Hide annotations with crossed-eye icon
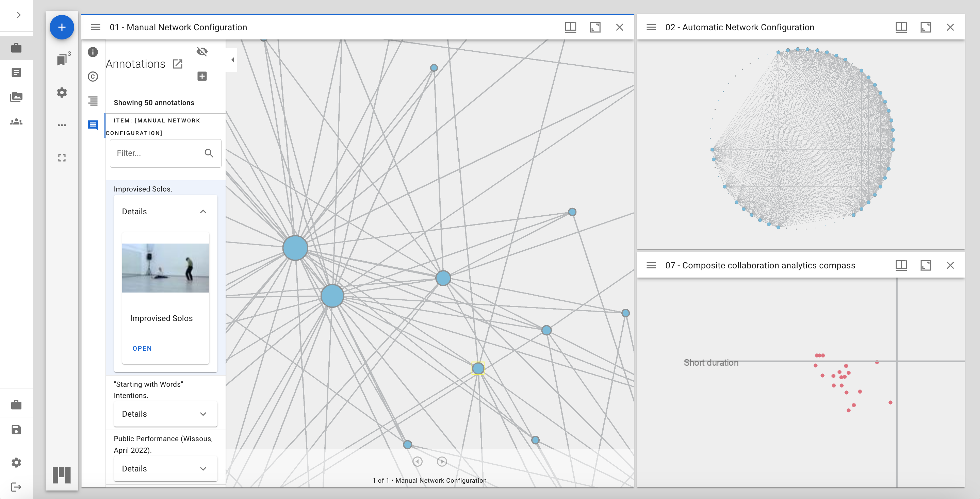This screenshot has height=499, width=980. [202, 52]
